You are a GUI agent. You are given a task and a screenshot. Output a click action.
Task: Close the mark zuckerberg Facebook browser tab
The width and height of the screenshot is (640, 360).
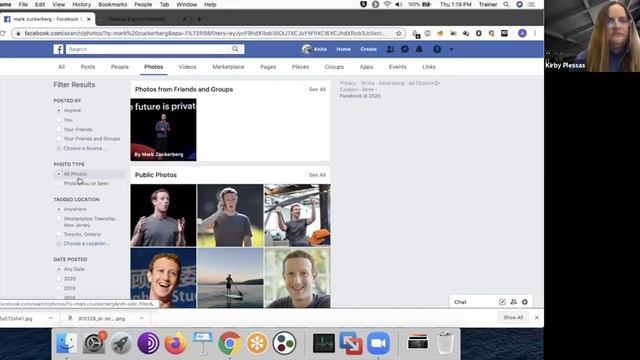click(x=89, y=19)
